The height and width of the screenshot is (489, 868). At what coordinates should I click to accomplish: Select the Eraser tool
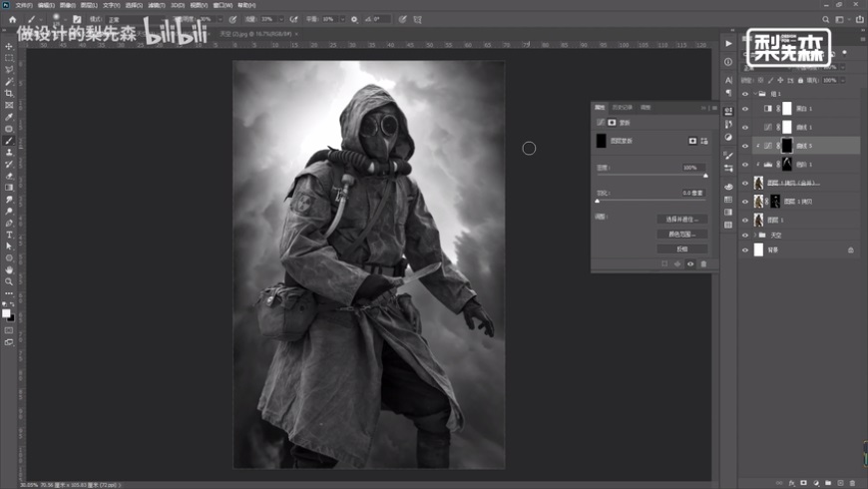coord(9,176)
